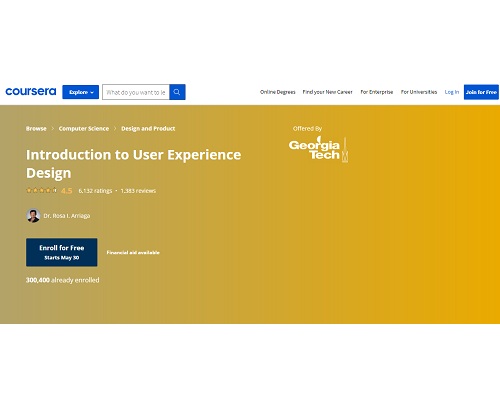
Task: Click the magnifying glass search button
Action: (177, 92)
